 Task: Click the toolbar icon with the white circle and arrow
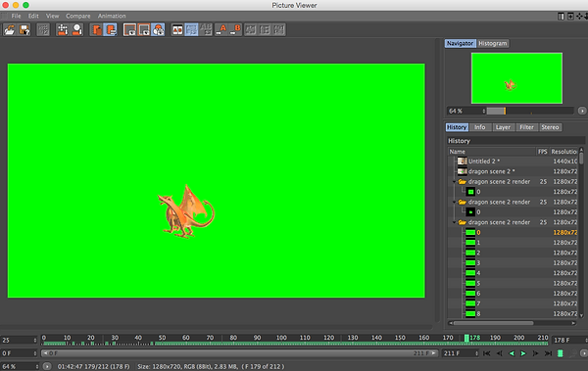pos(77,30)
